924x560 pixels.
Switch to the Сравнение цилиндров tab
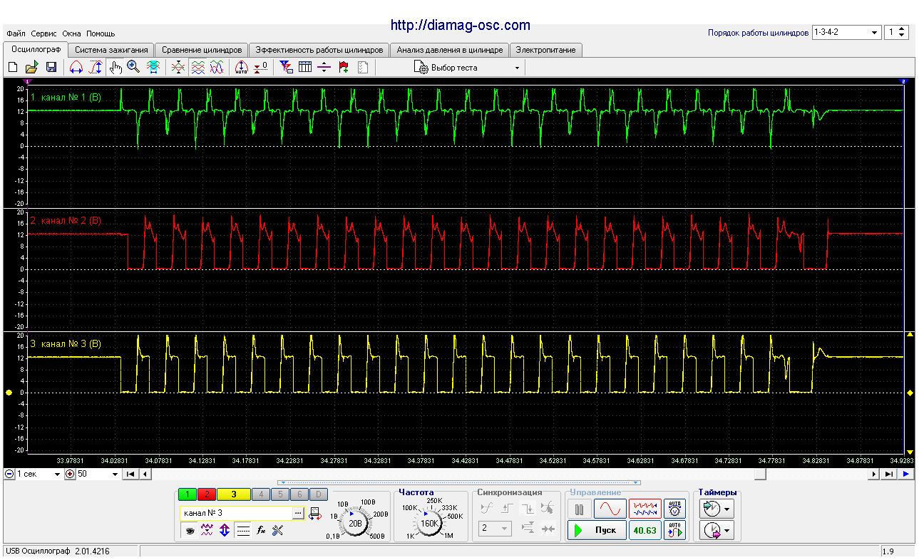(202, 50)
